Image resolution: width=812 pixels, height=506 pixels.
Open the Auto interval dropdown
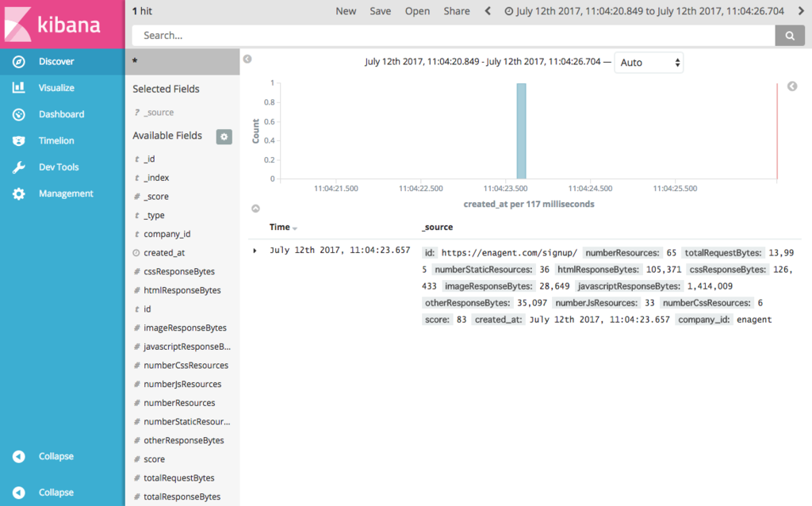coord(649,63)
